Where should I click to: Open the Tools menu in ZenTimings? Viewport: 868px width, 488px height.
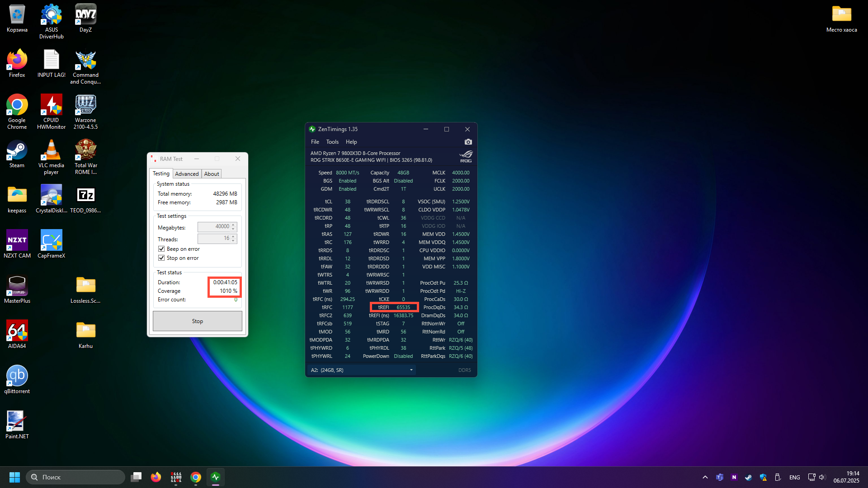(x=332, y=142)
